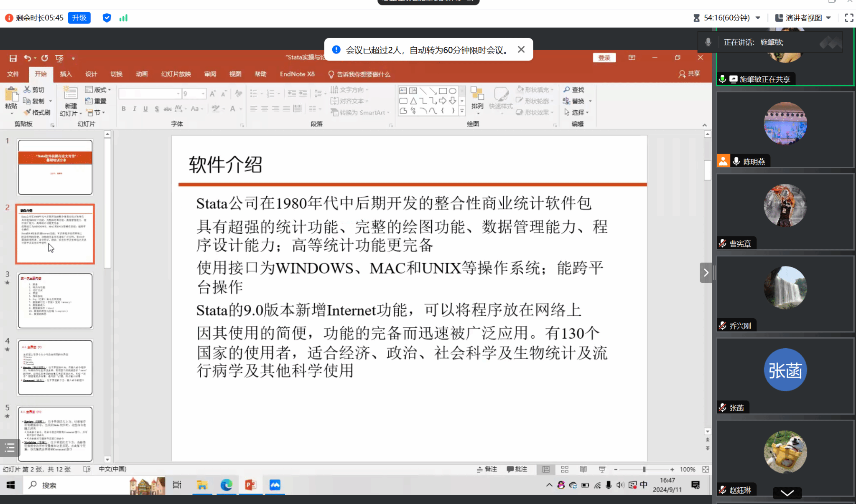Click the blue upgrade button
Viewport: 856px width, 504px height.
pos(79,18)
